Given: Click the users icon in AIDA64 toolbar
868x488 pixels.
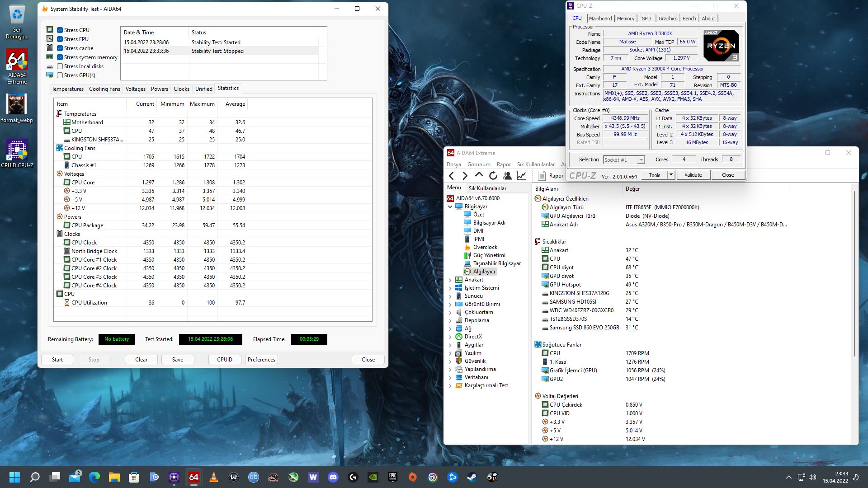Looking at the screenshot, I should (x=507, y=176).
